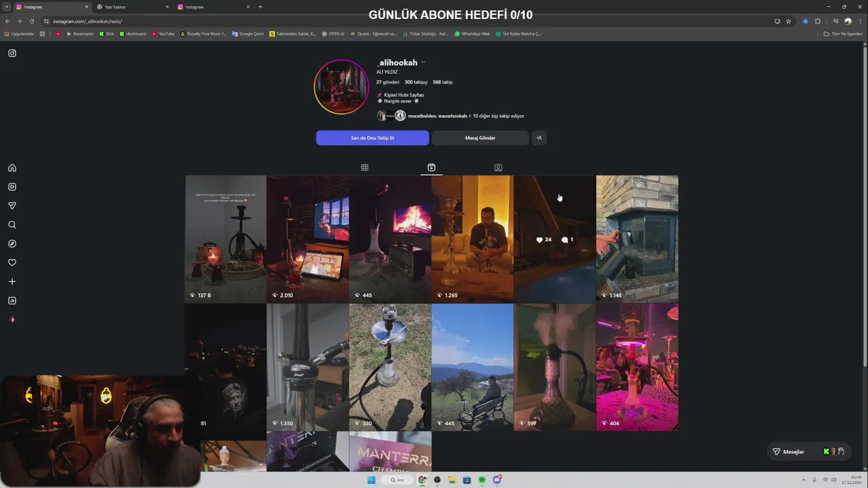Open the Google Çeviri bookmark

point(248,33)
